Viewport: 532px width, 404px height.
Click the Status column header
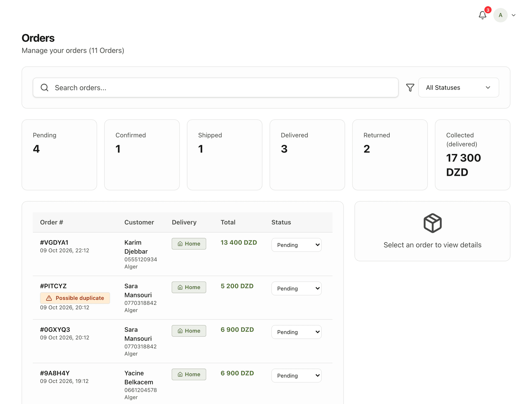pyautogui.click(x=281, y=222)
